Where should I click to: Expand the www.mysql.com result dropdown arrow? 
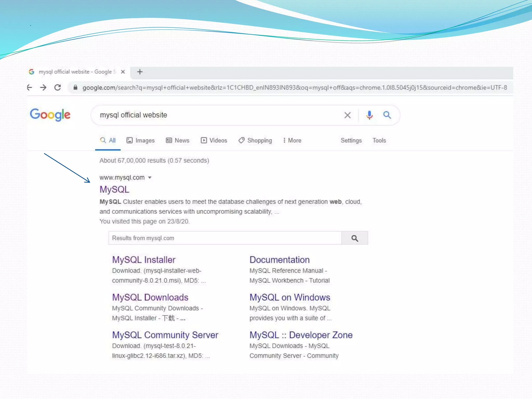click(x=150, y=178)
